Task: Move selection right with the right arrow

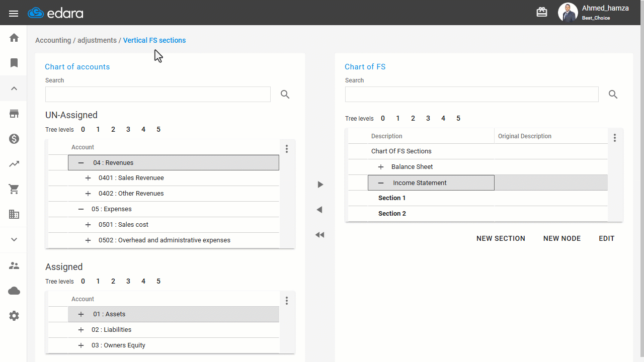Action: [320, 185]
